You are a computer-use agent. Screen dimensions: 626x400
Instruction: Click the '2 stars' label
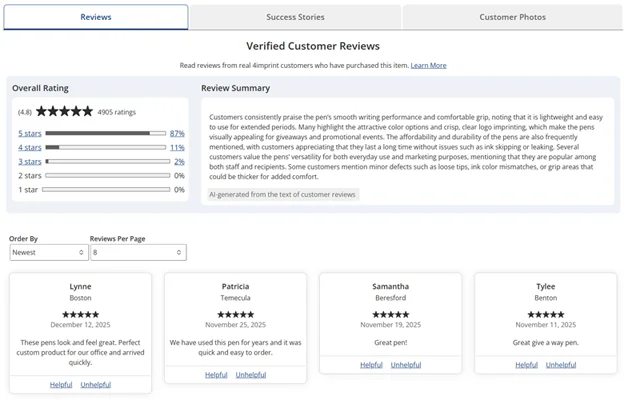point(30,176)
